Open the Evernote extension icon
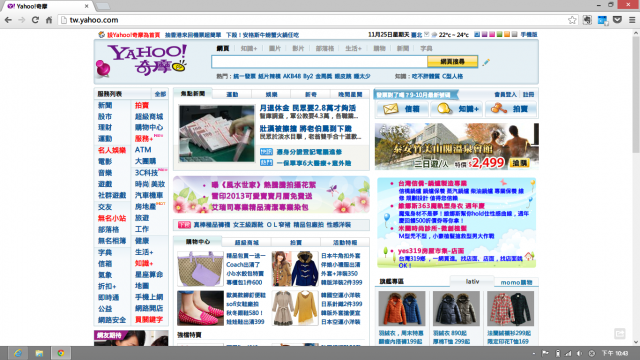 click(x=587, y=20)
